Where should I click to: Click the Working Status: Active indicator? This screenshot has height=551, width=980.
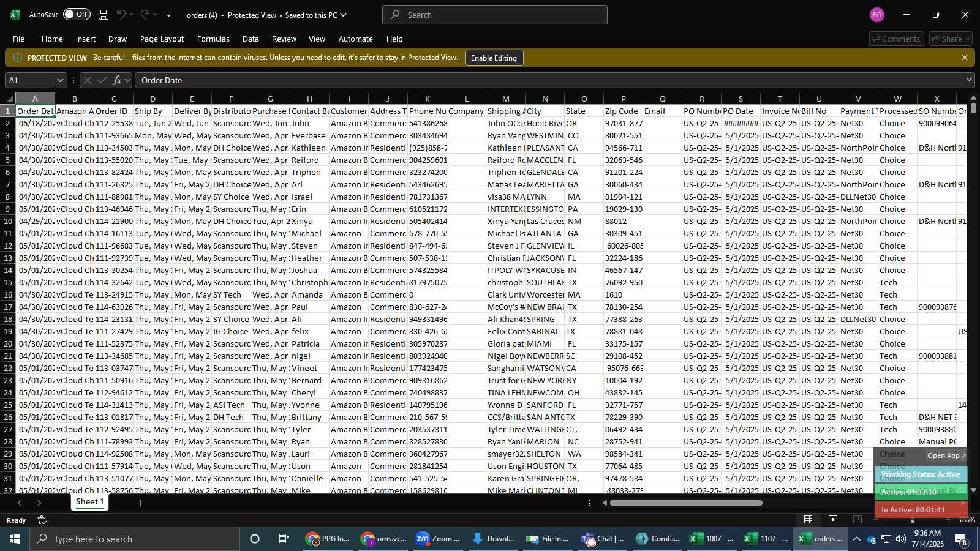pos(921,474)
